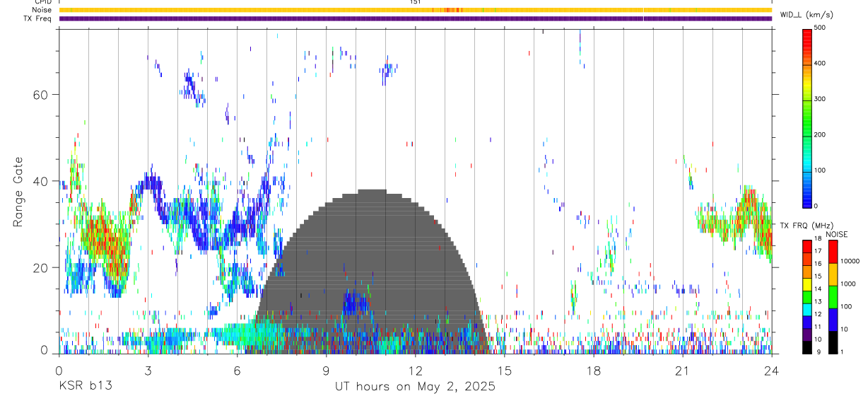This screenshot has height=401, width=868.
Task: Click the 'KSR b13' radar beam label
Action: pos(85,387)
